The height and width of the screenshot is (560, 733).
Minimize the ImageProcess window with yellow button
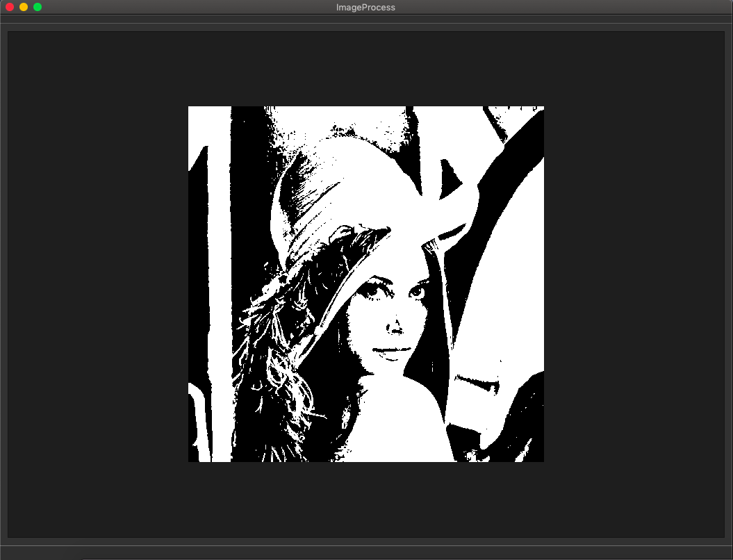(24, 7)
